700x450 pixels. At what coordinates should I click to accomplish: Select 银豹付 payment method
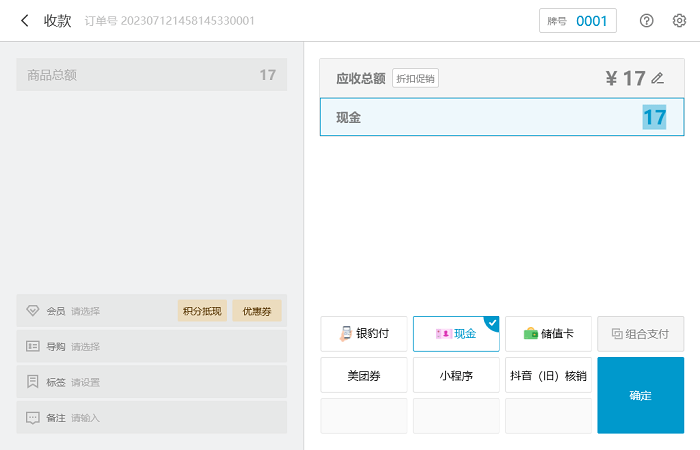(x=364, y=334)
